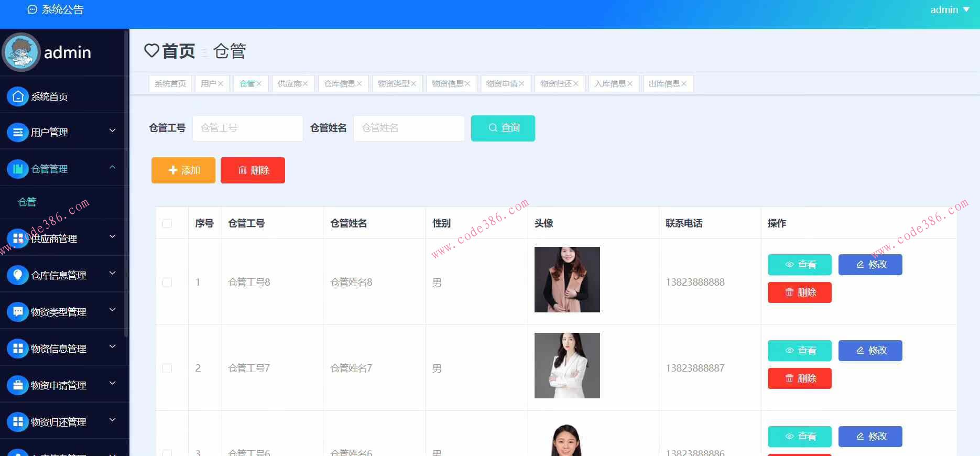Click the 系统首页 home icon in sidebar
This screenshot has height=456, width=980.
[x=18, y=96]
